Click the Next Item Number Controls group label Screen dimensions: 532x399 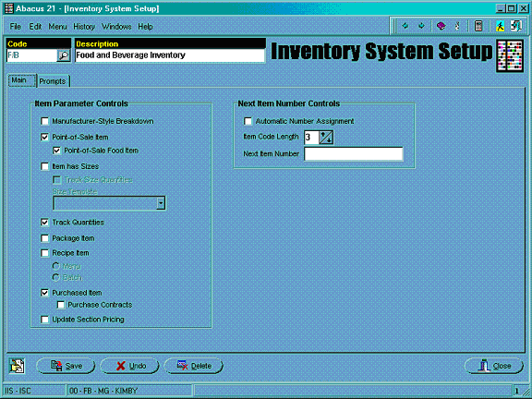tap(289, 103)
